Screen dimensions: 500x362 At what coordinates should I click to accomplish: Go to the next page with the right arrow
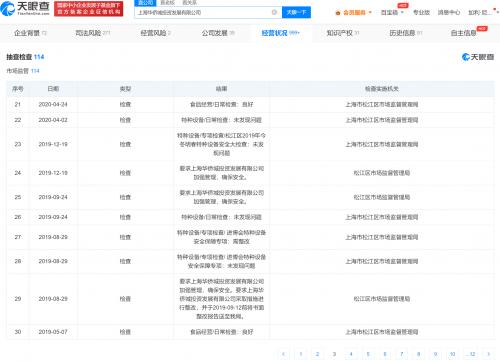click(x=489, y=354)
